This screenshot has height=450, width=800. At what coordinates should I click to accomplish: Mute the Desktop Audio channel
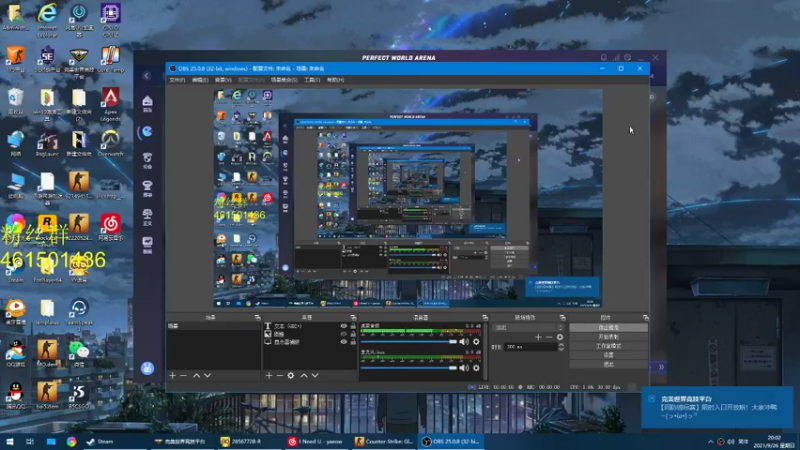point(464,342)
